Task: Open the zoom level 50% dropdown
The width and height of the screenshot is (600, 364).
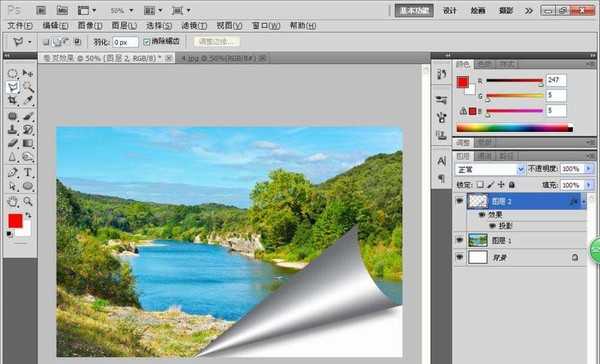Action: [122, 10]
